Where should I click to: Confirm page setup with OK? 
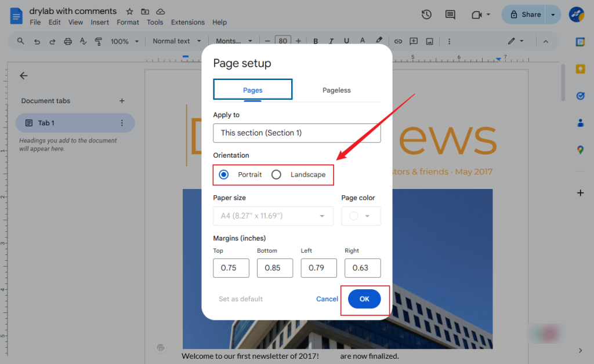364,299
